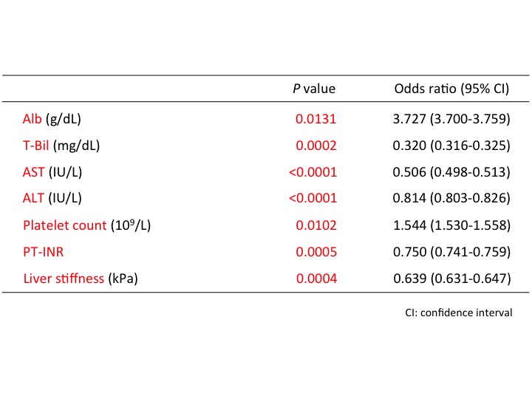Viewport: 532px width, 399px height.
Task: Click the "Odds ratio (95% CI)" header
Action: pyautogui.click(x=451, y=89)
